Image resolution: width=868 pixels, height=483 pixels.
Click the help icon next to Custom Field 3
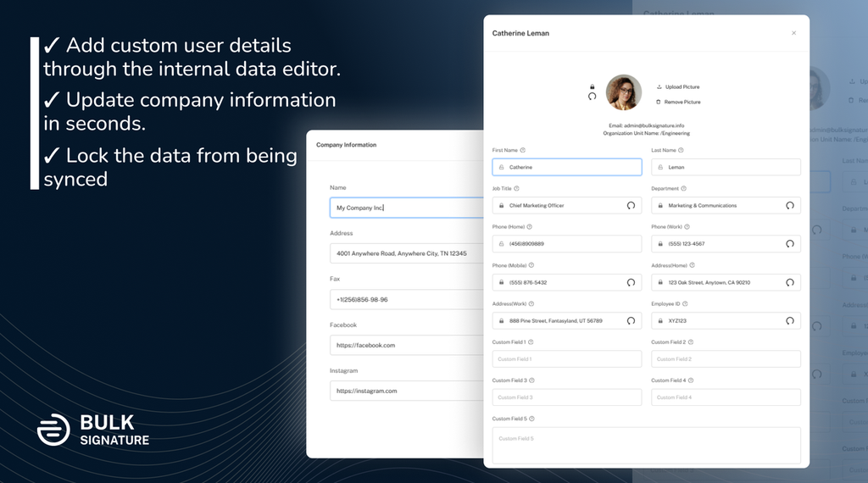click(532, 380)
